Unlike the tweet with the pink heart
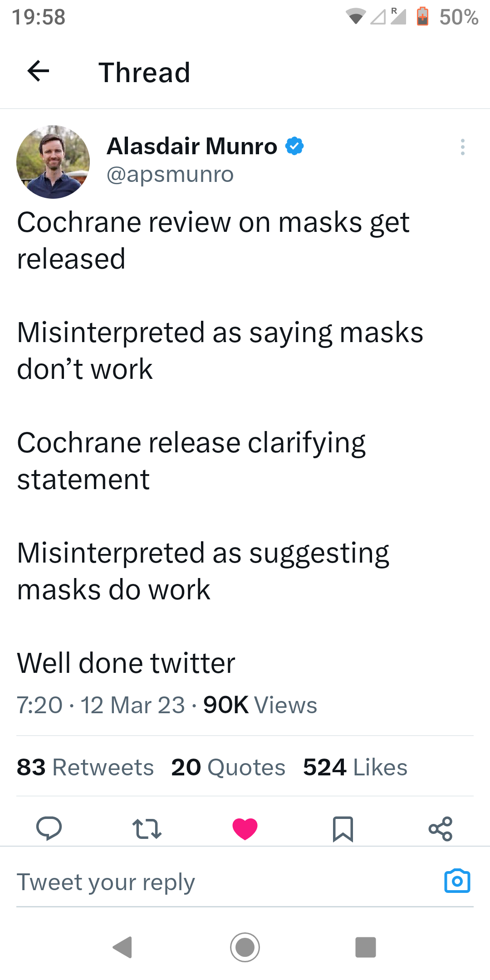The height and width of the screenshot is (980, 490). point(245,828)
